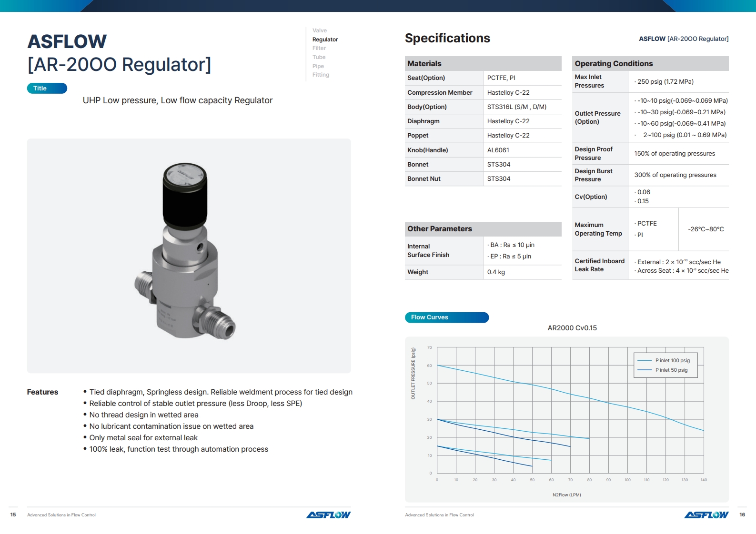The height and width of the screenshot is (534, 756).
Task: Jump to the Fitting category
Action: [321, 75]
